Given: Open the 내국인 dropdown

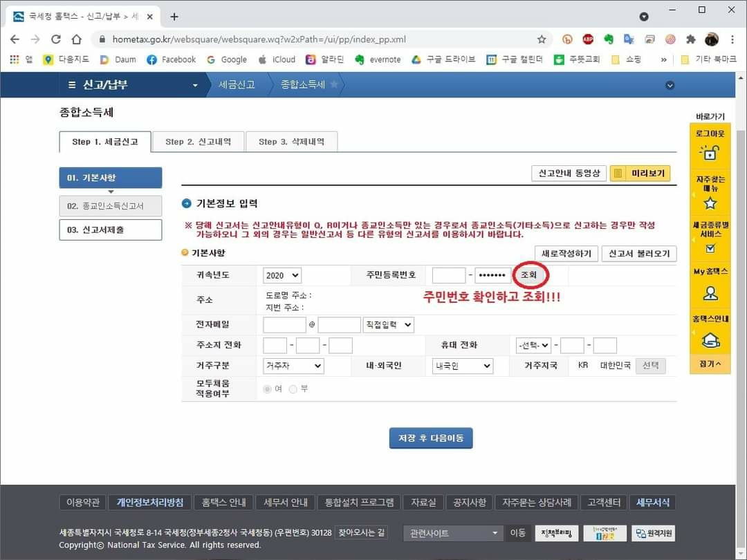Looking at the screenshot, I should click(x=463, y=366).
